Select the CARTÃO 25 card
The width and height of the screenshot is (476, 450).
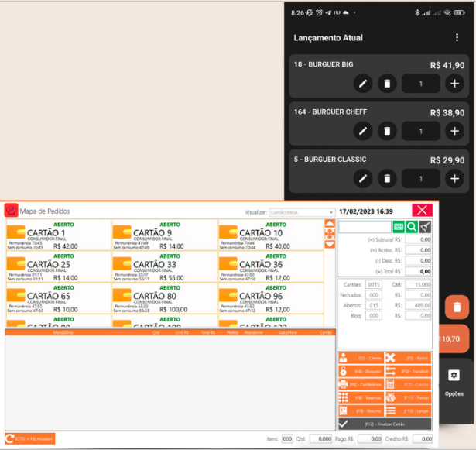pyautogui.click(x=58, y=266)
